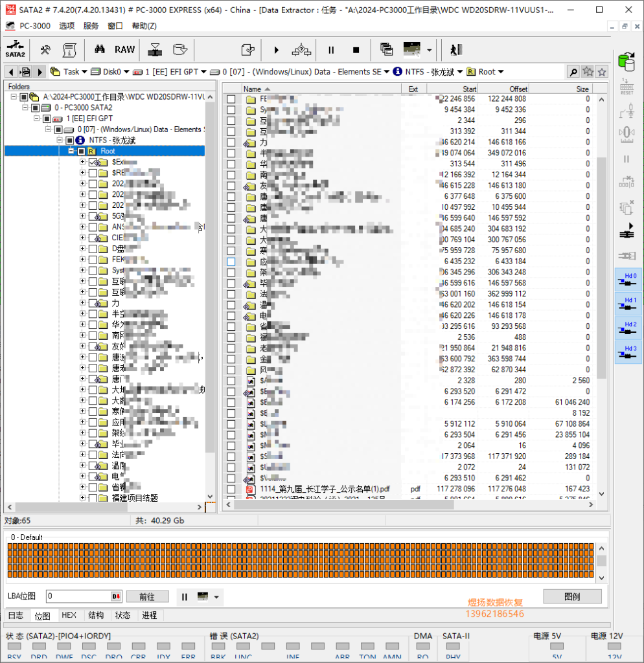Open the 选项 menu

pos(67,26)
